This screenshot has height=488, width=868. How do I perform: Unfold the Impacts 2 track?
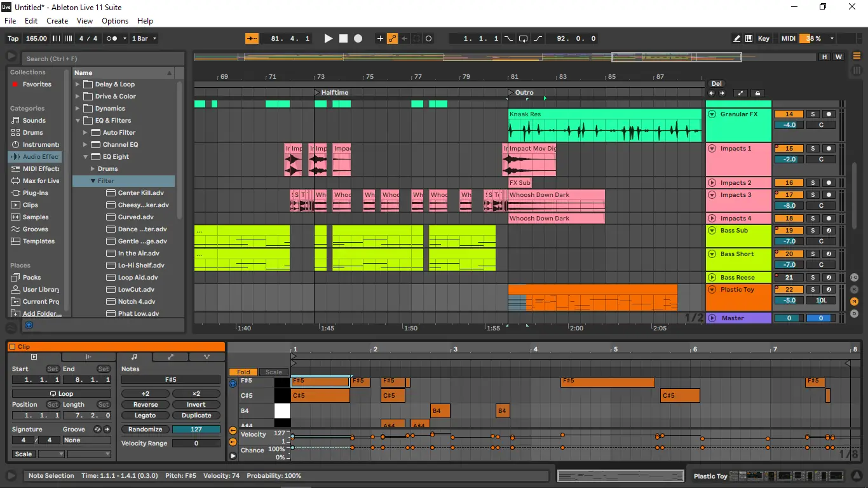click(712, 183)
